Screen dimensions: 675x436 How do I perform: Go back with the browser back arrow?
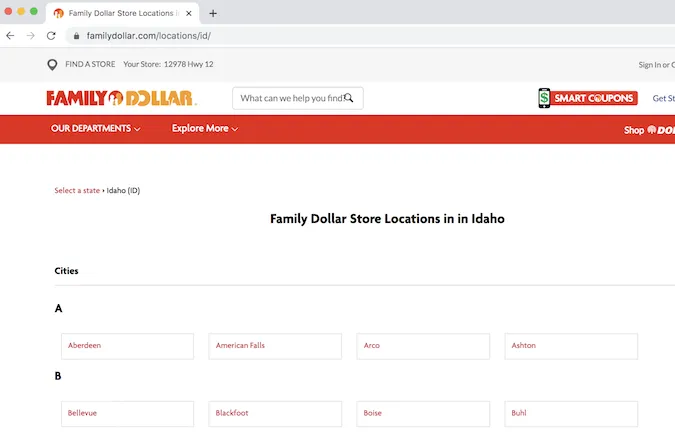10,36
